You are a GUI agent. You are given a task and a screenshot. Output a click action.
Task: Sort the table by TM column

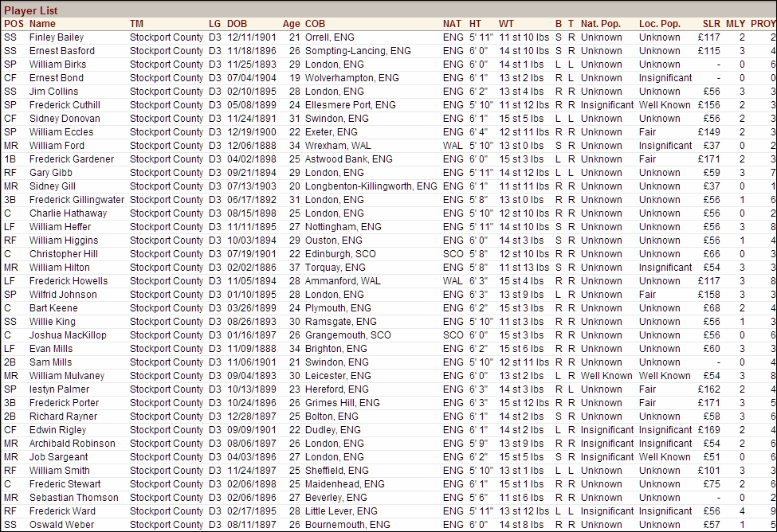[x=135, y=24]
